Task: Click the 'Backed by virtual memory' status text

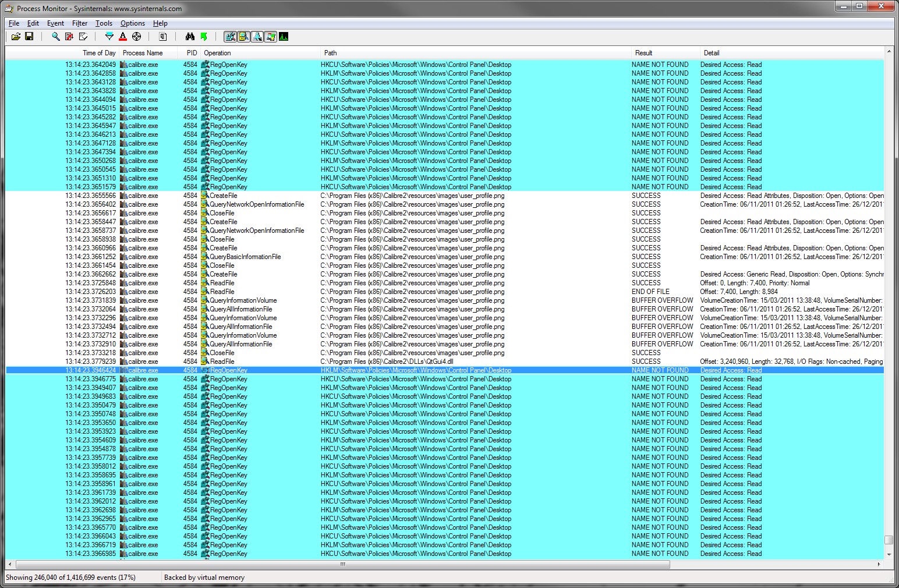Action: point(204,578)
